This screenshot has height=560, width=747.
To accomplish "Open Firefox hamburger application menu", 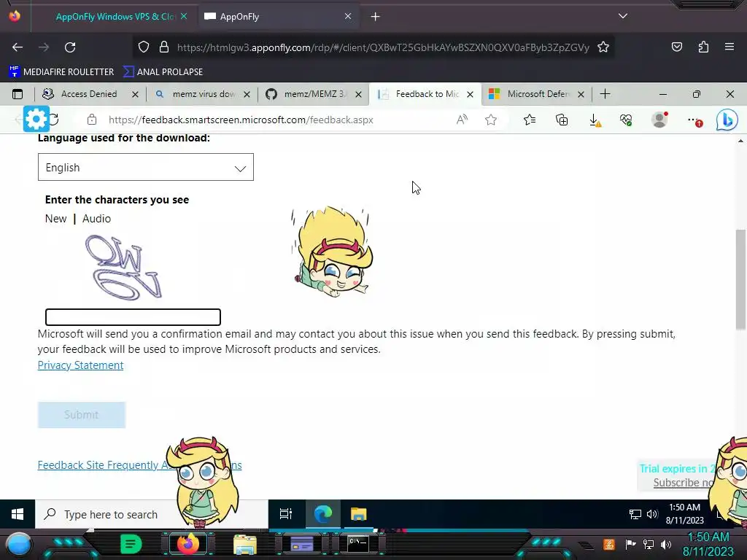I will point(729,47).
